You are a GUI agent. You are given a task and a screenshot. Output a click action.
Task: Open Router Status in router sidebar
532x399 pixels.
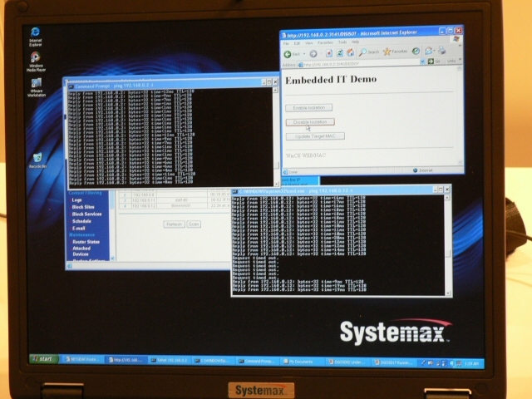(86, 242)
